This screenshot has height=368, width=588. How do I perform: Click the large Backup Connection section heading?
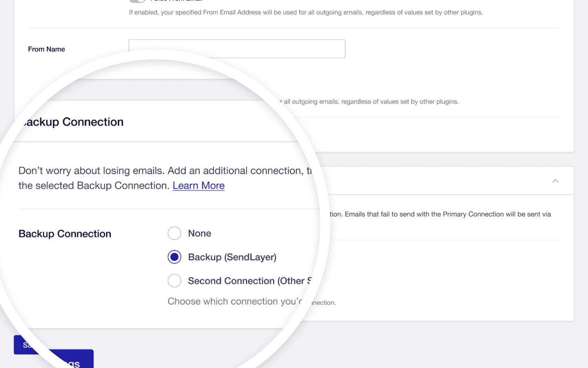(x=73, y=122)
